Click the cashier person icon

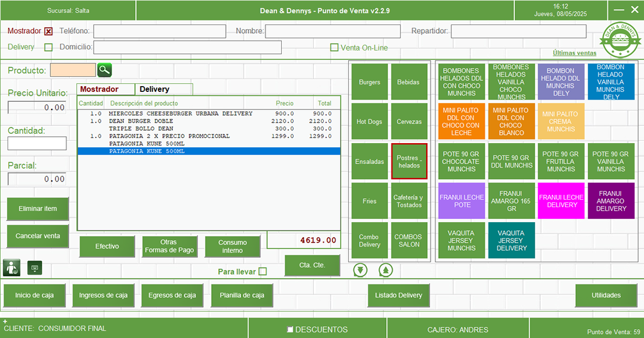pos(12,268)
